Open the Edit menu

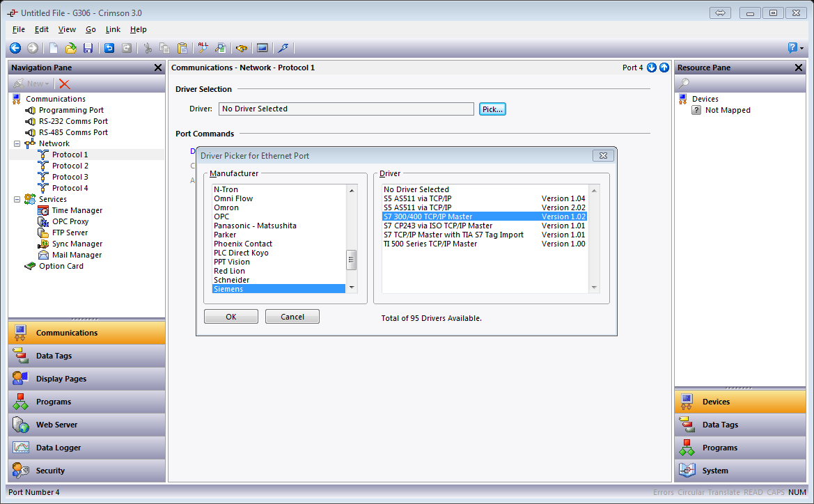click(42, 30)
